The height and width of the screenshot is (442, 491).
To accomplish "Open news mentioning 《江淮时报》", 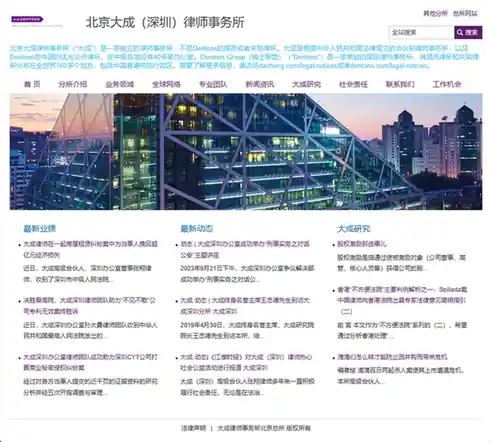I will click(247, 362).
